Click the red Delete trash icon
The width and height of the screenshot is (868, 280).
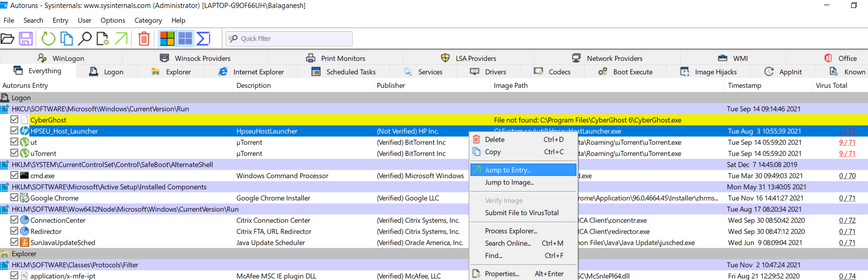(144, 38)
